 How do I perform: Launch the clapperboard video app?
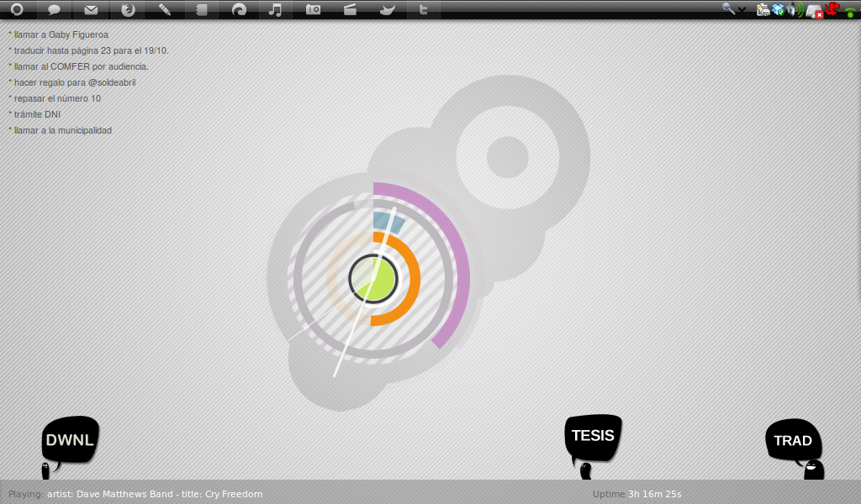350,10
